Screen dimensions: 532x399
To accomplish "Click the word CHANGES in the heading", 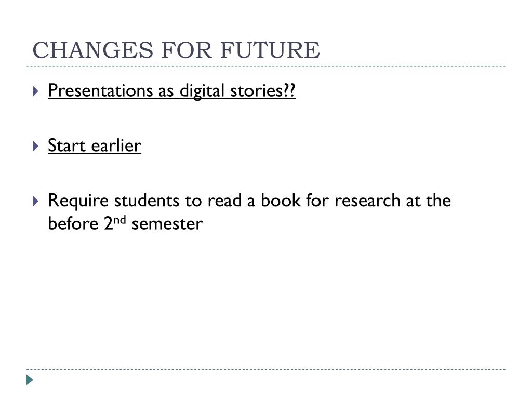I will pos(93,50).
